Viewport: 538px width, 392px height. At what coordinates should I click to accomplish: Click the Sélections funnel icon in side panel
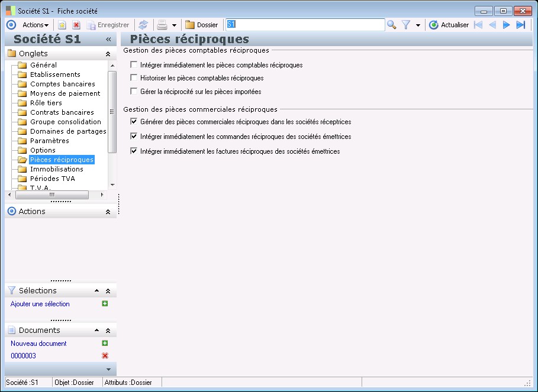coord(12,290)
